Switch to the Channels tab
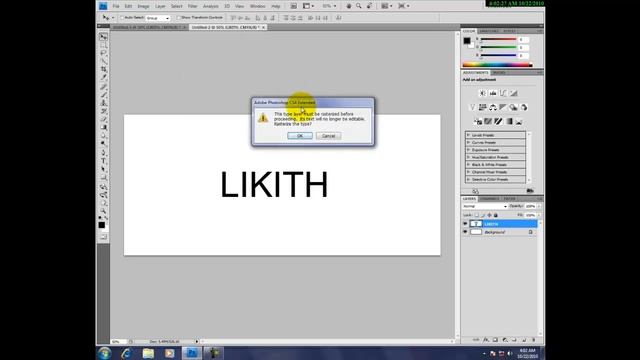Viewport: 640px width, 360px height. (x=489, y=199)
